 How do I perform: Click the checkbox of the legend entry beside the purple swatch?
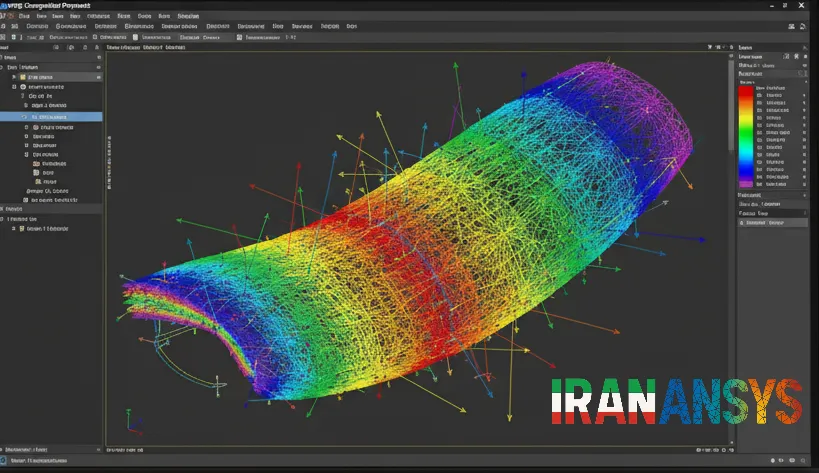759,184
